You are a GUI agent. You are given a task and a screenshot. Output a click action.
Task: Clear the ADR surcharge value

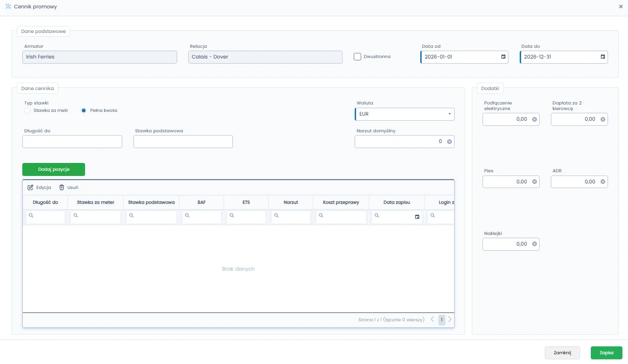(x=602, y=182)
